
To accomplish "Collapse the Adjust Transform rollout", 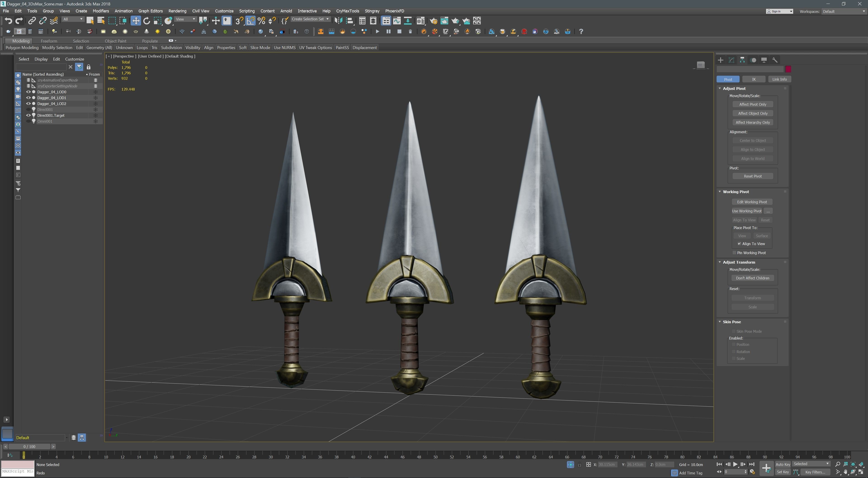I will point(720,262).
